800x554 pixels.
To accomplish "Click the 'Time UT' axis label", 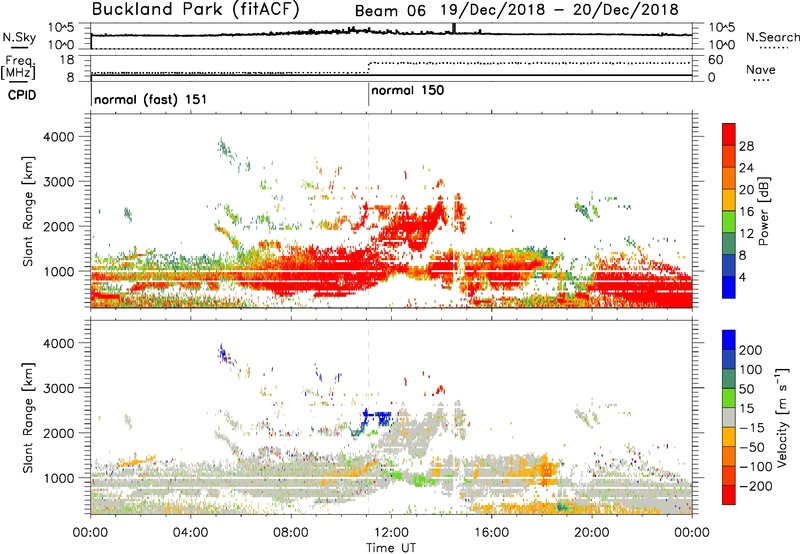I will point(391,548).
